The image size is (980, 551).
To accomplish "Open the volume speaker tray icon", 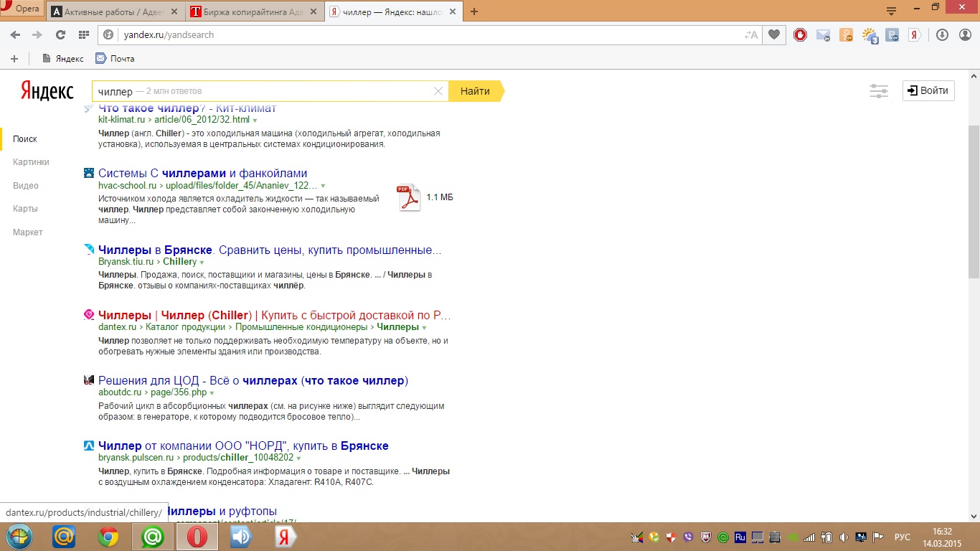I will tap(843, 537).
